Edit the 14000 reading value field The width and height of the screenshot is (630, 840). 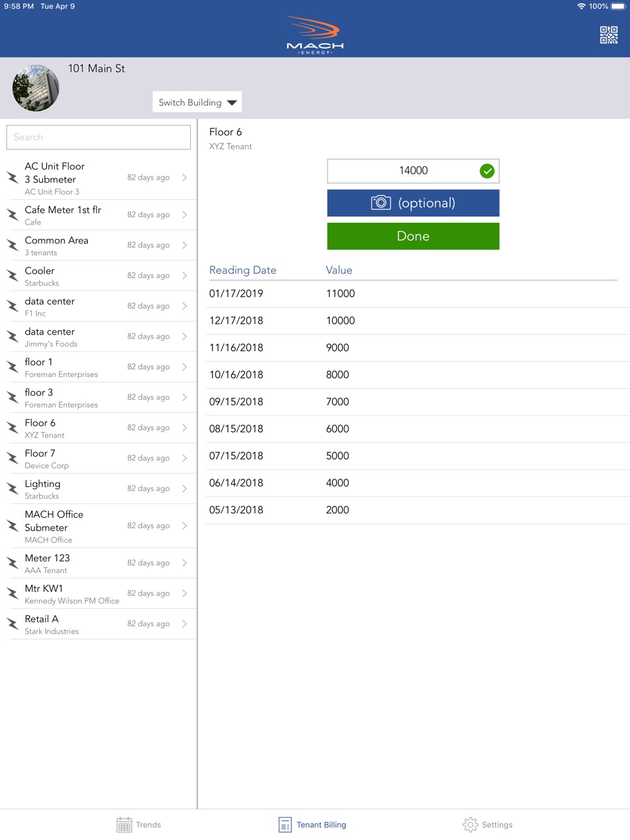point(413,171)
